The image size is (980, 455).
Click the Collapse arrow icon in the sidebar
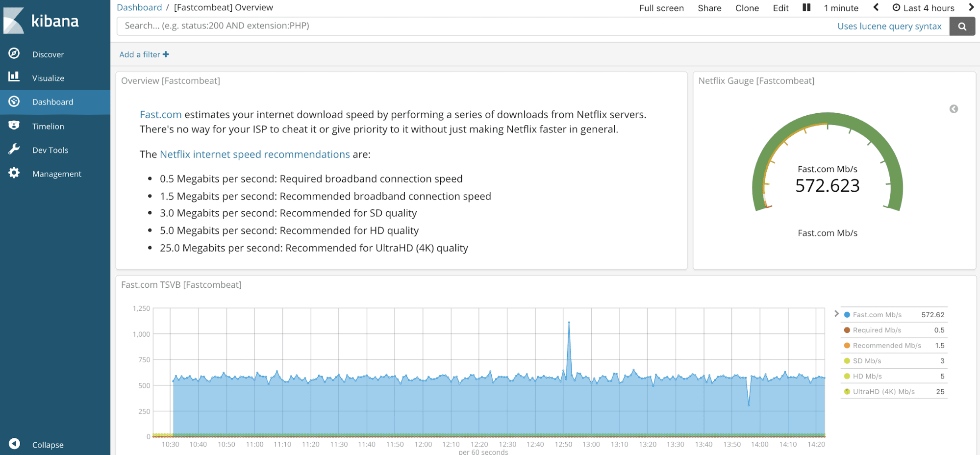pos(14,444)
